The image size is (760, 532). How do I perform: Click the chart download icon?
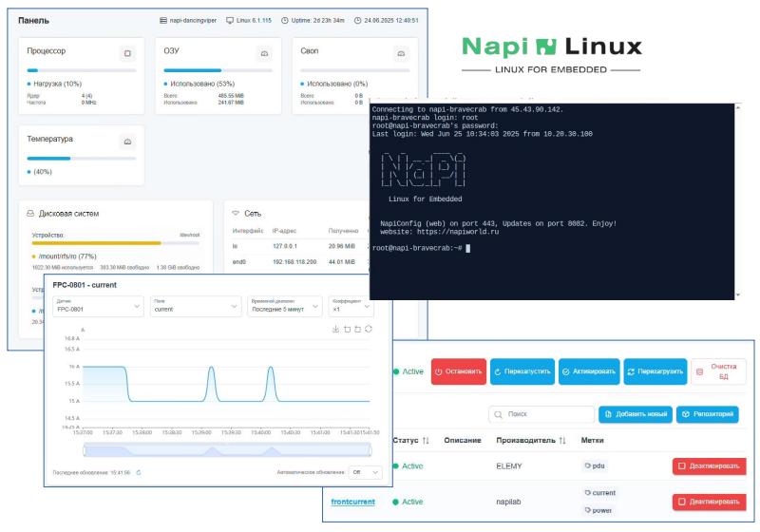[335, 329]
